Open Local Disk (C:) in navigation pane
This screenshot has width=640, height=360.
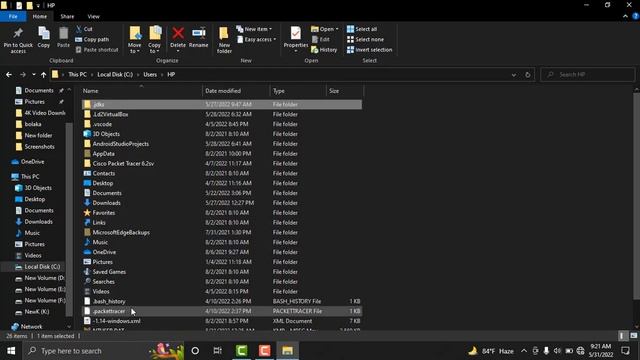point(42,267)
